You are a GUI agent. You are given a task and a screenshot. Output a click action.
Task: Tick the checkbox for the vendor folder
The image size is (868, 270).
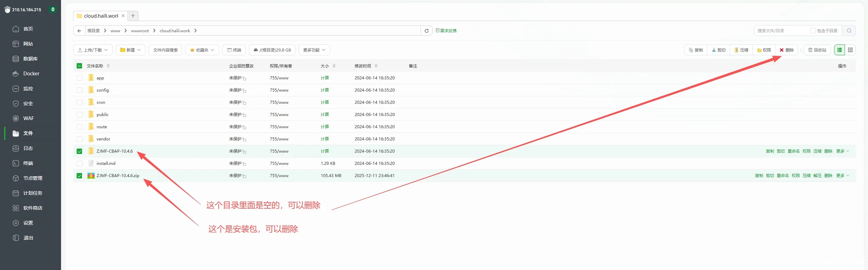[x=79, y=139]
